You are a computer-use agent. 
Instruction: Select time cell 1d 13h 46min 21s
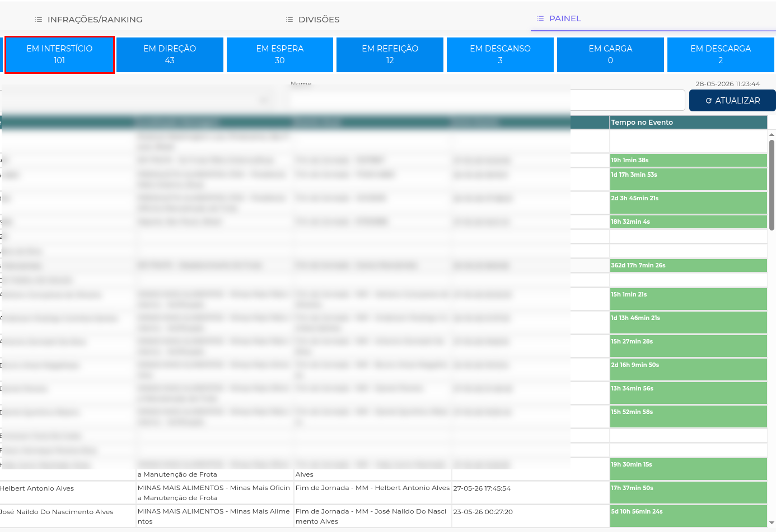pyautogui.click(x=688, y=323)
